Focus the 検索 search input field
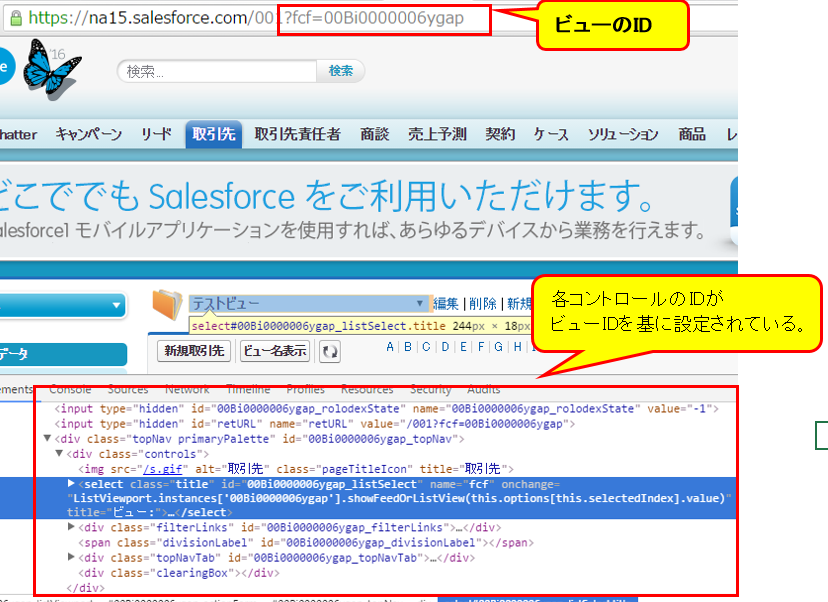 point(217,71)
